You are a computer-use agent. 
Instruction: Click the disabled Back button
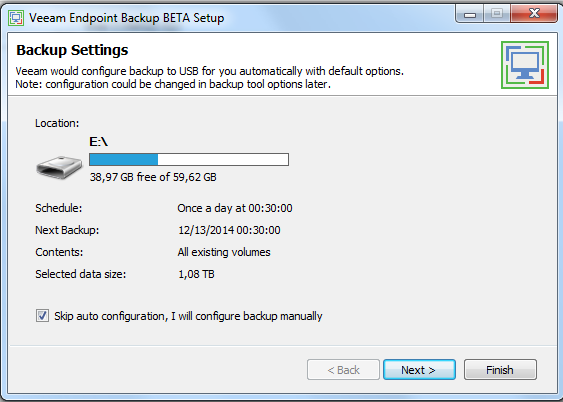[x=343, y=370]
